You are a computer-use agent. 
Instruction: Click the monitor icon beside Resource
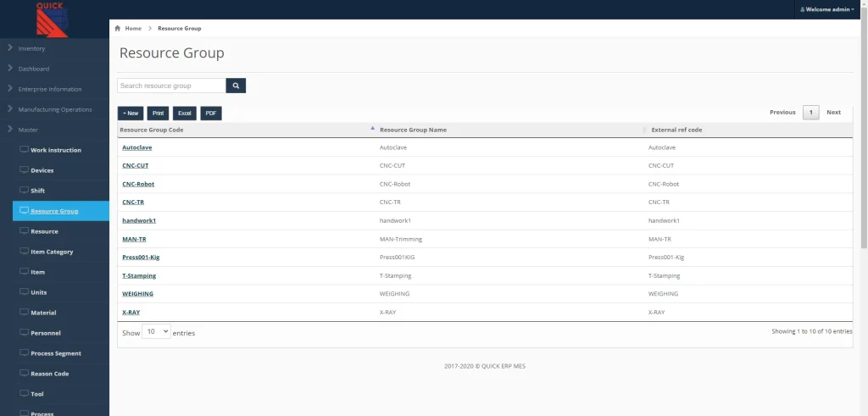[x=24, y=230]
